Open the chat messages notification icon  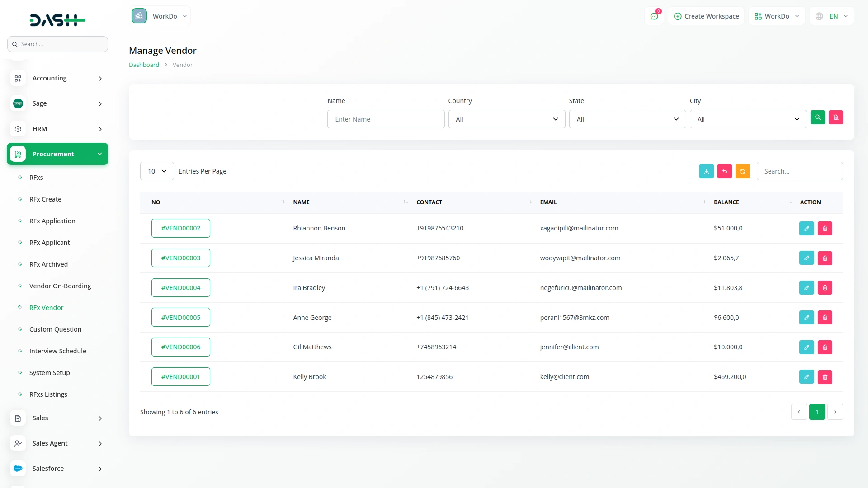click(654, 16)
